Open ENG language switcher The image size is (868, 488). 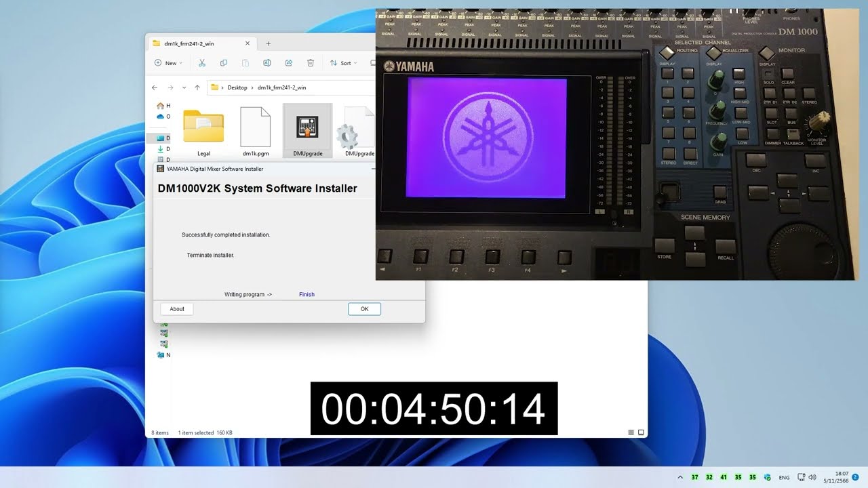point(784,478)
